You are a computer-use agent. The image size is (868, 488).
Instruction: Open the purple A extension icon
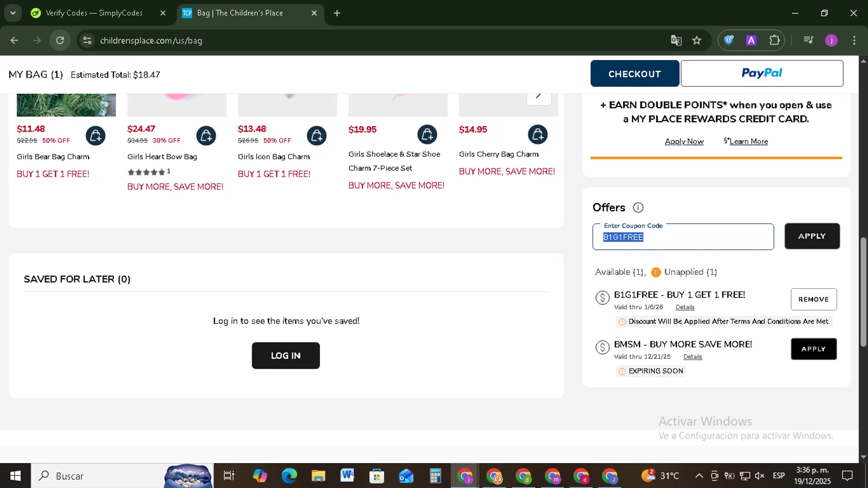[751, 41]
